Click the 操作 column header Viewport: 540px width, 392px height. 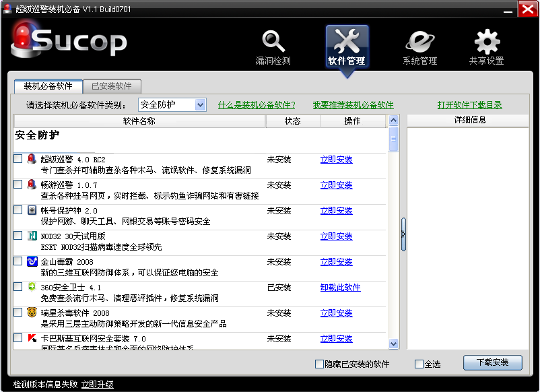[x=353, y=121]
